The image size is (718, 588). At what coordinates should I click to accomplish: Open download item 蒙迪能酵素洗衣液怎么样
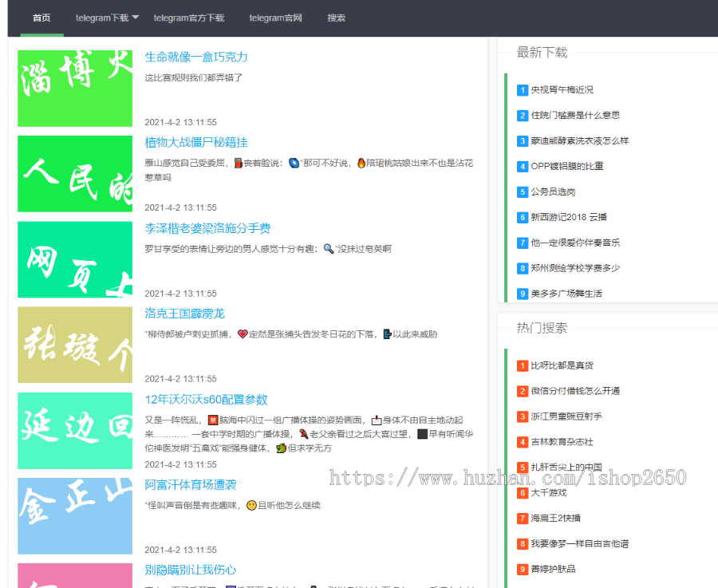580,141
